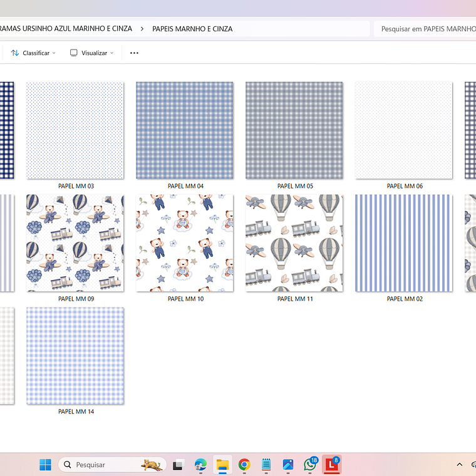This screenshot has width=476, height=476.
Task: Navigate to URSINHO AZUL MARINHO E CINZA folder
Action: point(66,29)
